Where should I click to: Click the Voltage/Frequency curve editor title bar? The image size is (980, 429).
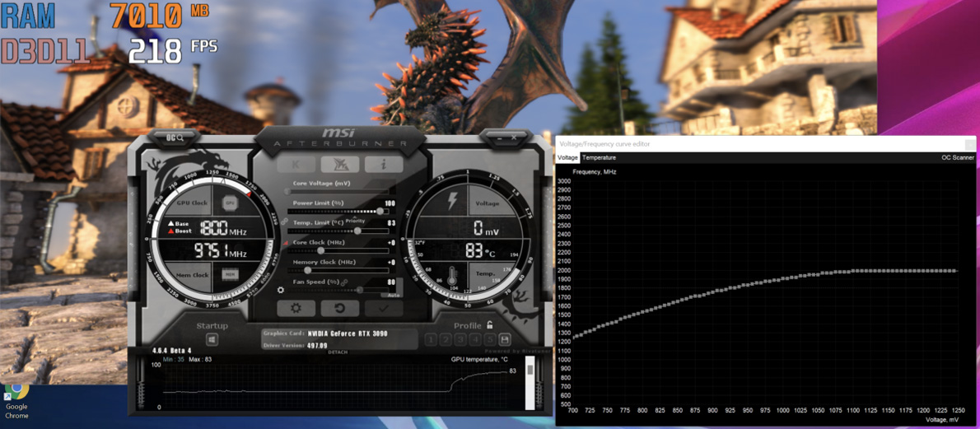765,144
